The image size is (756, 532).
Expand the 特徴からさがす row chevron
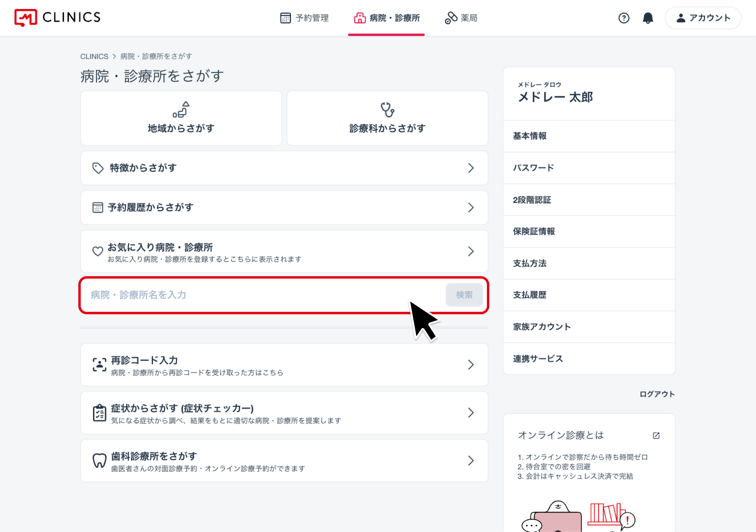pyautogui.click(x=471, y=168)
